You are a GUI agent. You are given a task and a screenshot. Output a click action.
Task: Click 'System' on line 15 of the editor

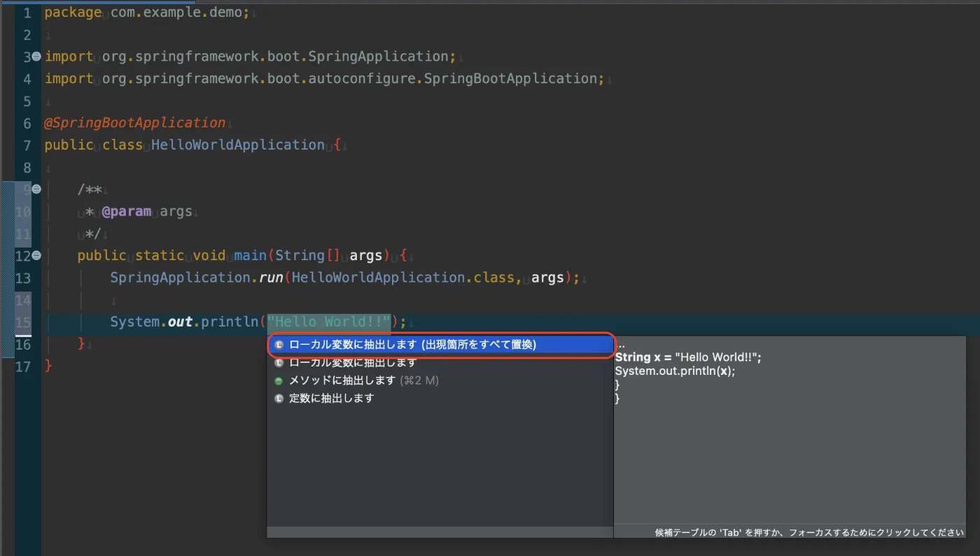[x=134, y=322]
